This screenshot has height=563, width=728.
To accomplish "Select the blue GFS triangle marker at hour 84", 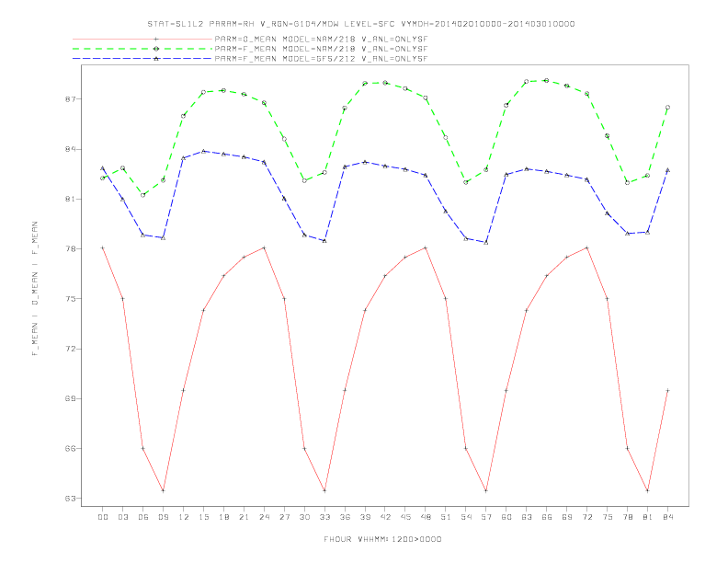I will 667,170.
